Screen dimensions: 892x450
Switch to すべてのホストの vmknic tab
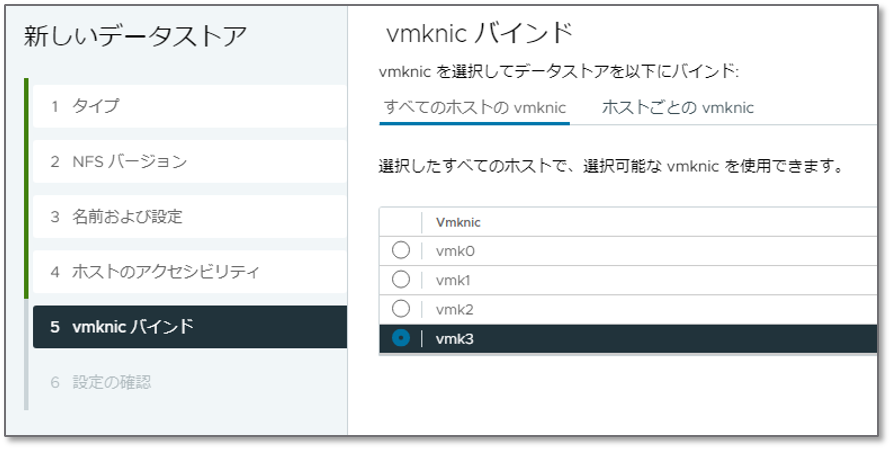pyautogui.click(x=474, y=108)
